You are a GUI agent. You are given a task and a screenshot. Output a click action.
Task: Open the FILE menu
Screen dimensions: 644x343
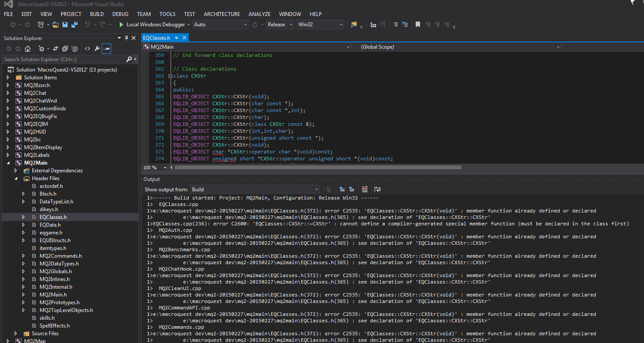8,14
